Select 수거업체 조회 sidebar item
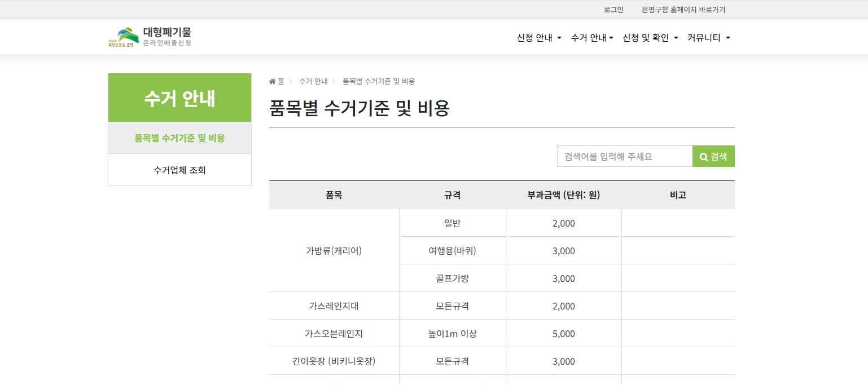 point(179,170)
